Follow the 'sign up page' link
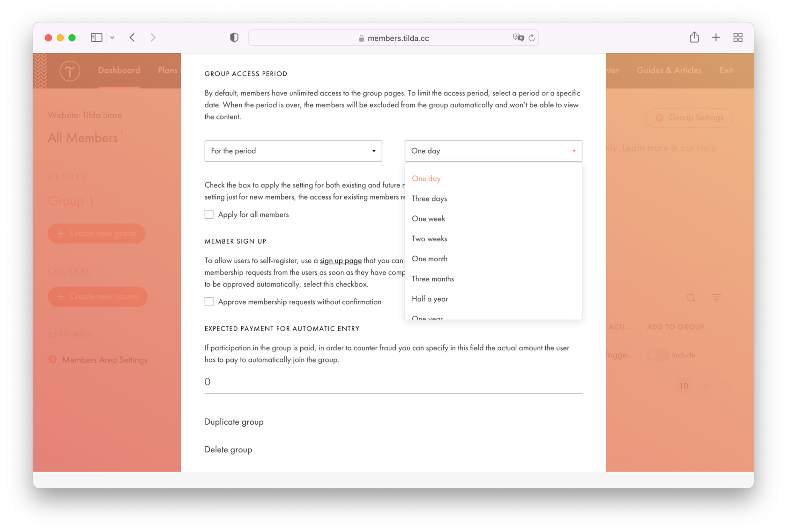The image size is (787, 532). pos(341,260)
